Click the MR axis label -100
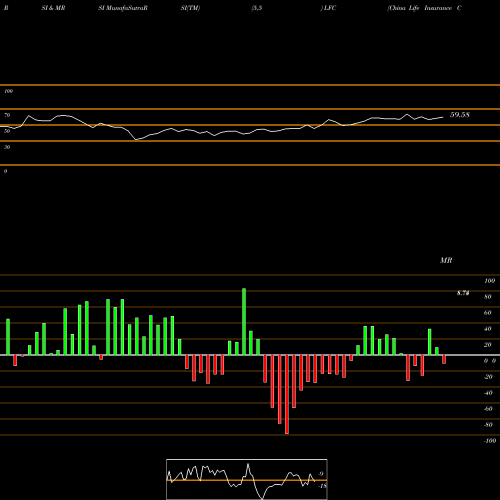Viewport: 500px width, 500px height. pyautogui.click(x=490, y=441)
